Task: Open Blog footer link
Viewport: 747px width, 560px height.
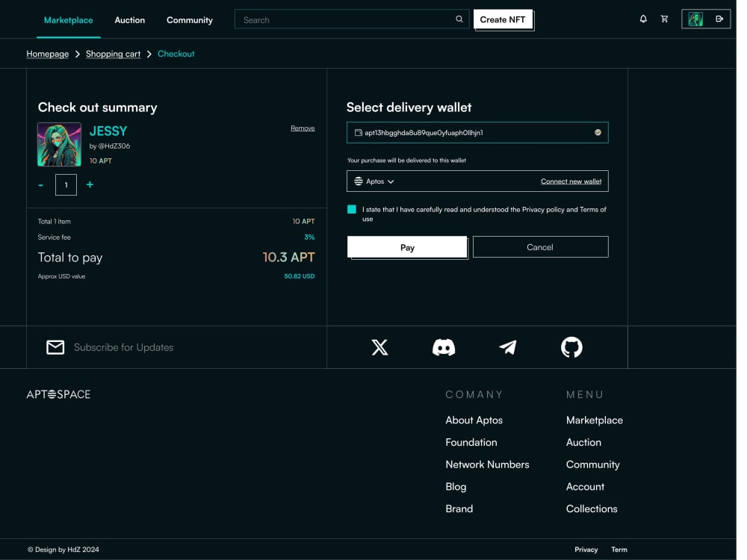Action: [456, 487]
